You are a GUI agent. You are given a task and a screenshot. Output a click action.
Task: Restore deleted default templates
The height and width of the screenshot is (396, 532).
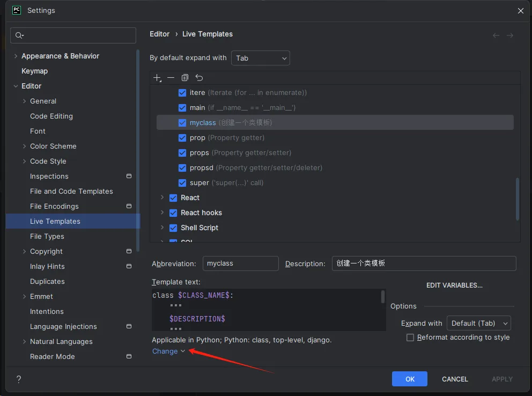[199, 78]
